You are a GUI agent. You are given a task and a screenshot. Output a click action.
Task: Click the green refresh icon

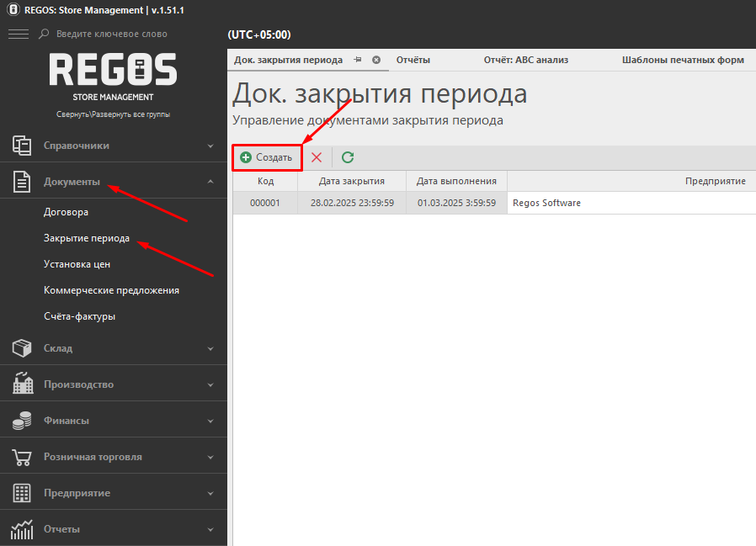(348, 157)
